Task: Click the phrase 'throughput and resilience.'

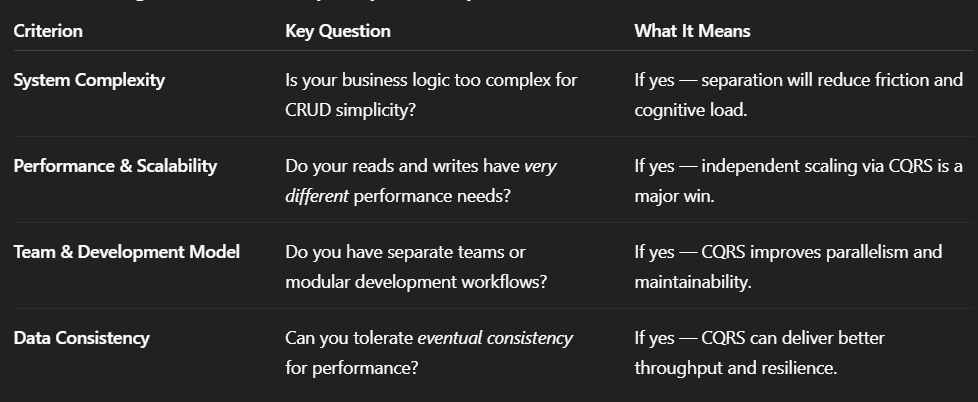Action: tap(735, 368)
